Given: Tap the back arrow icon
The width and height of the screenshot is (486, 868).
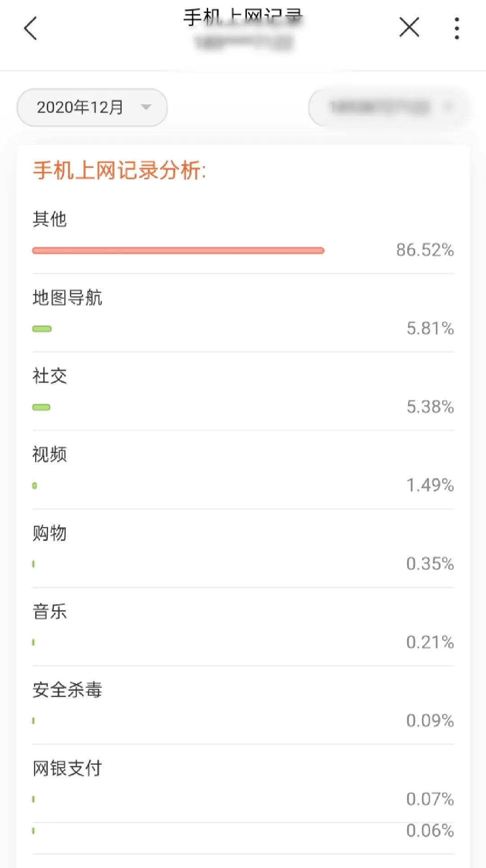Looking at the screenshot, I should 30,29.
